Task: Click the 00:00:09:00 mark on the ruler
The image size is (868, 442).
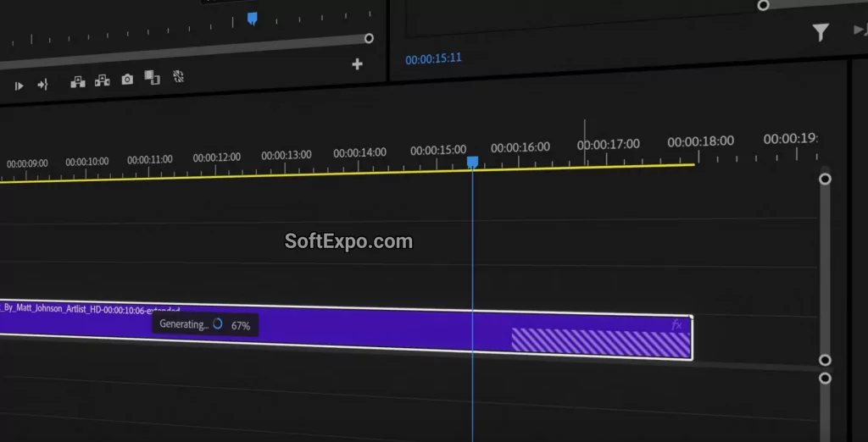Action: [27, 163]
